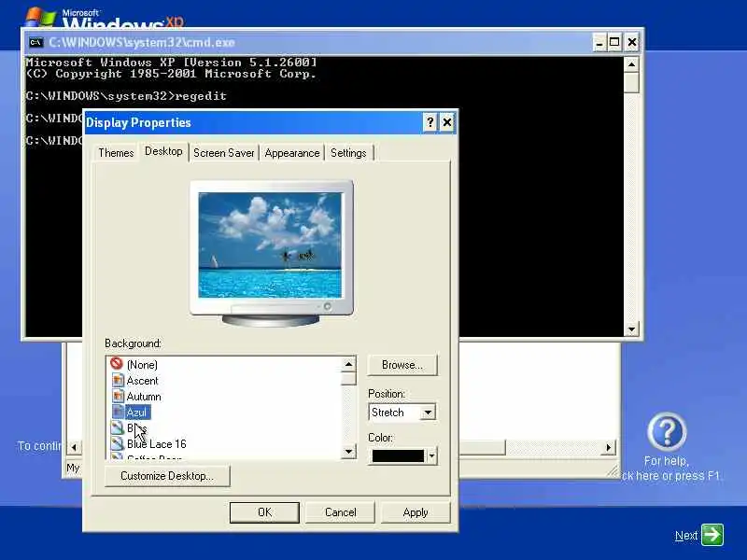Open Customize Desktop... dialog

(x=167, y=476)
